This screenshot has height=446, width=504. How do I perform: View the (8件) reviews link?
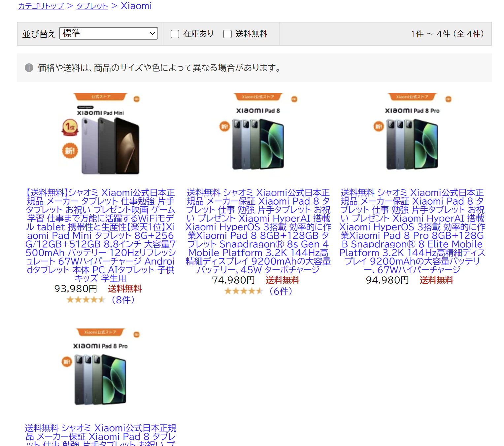click(123, 300)
